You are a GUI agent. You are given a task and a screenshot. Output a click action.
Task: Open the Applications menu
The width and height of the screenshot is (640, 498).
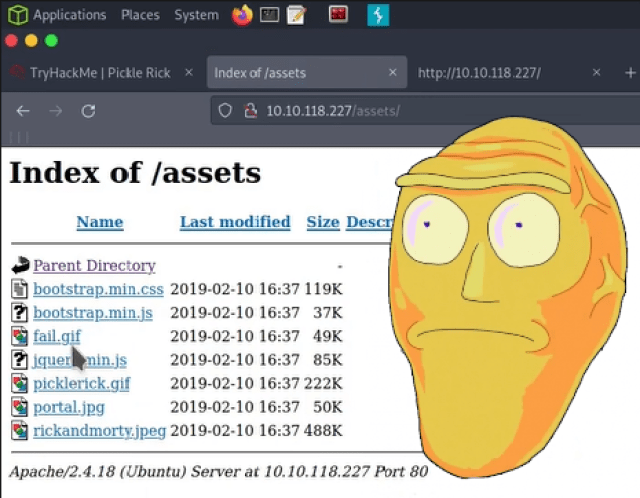point(70,15)
